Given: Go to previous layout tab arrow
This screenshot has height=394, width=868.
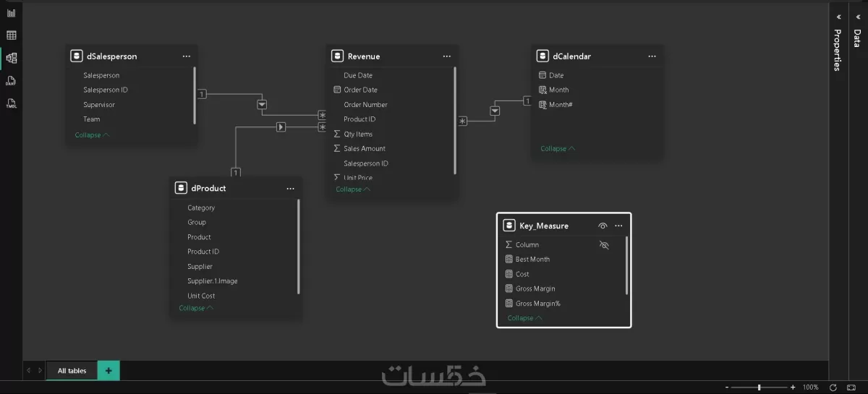Looking at the screenshot, I should [x=29, y=371].
